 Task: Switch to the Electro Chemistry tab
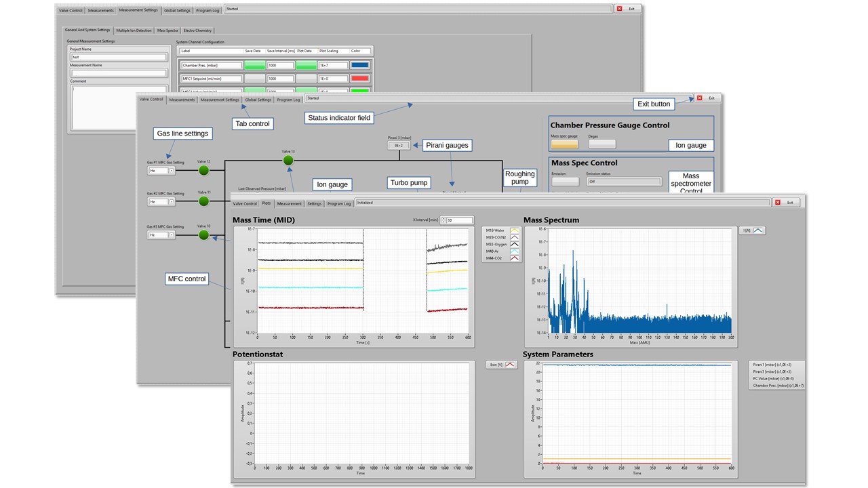pyautogui.click(x=197, y=30)
